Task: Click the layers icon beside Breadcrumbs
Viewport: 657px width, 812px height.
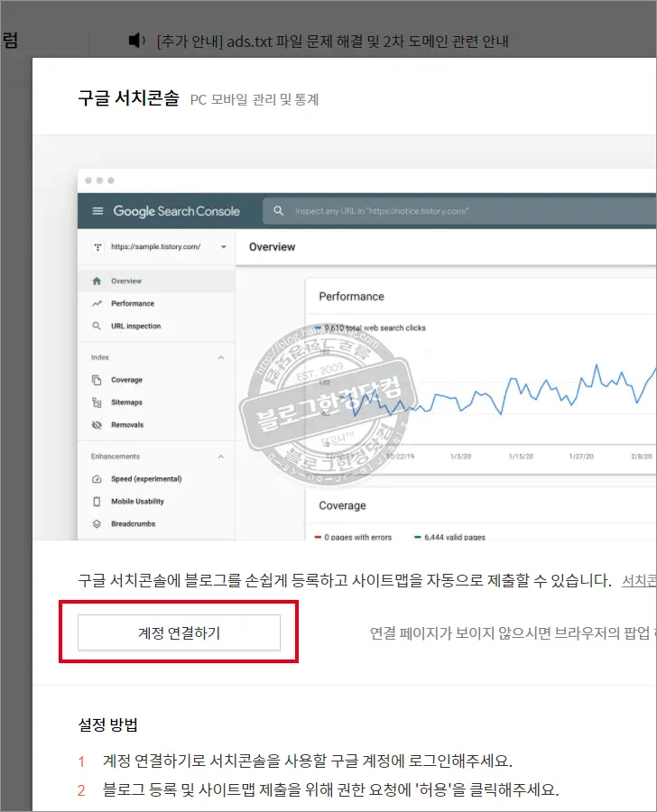Action: pyautogui.click(x=97, y=523)
